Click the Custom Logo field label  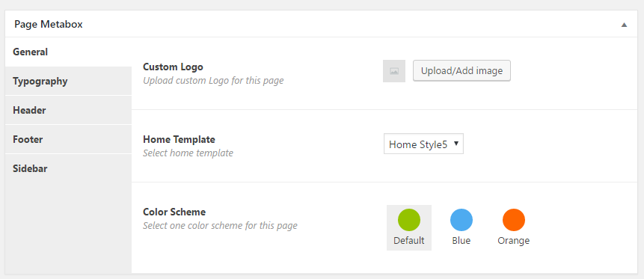(x=173, y=67)
